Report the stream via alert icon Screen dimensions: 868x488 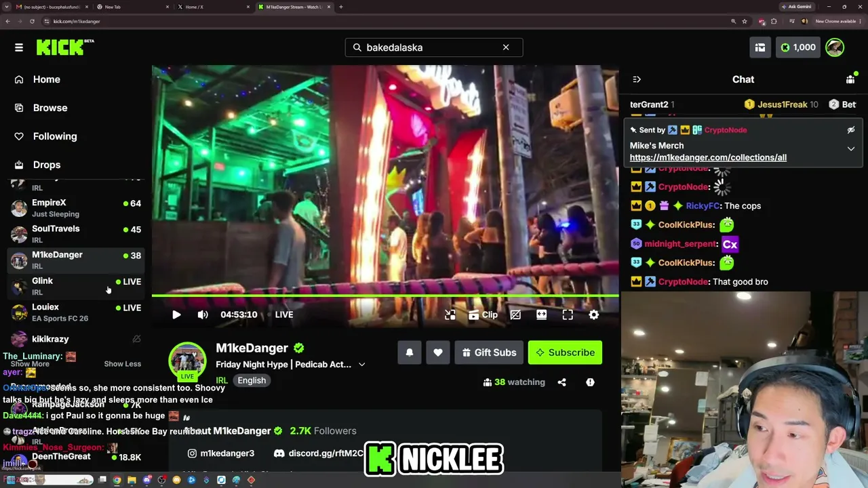point(590,382)
